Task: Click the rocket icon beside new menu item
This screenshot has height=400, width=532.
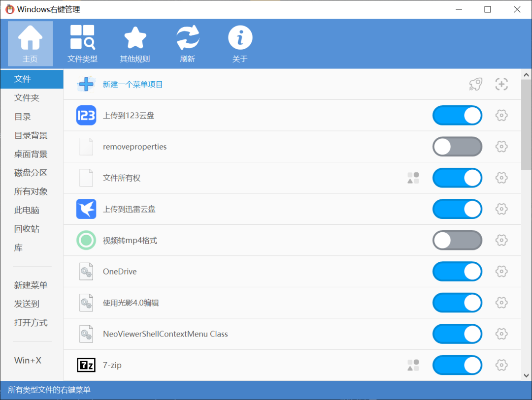Action: [x=476, y=84]
